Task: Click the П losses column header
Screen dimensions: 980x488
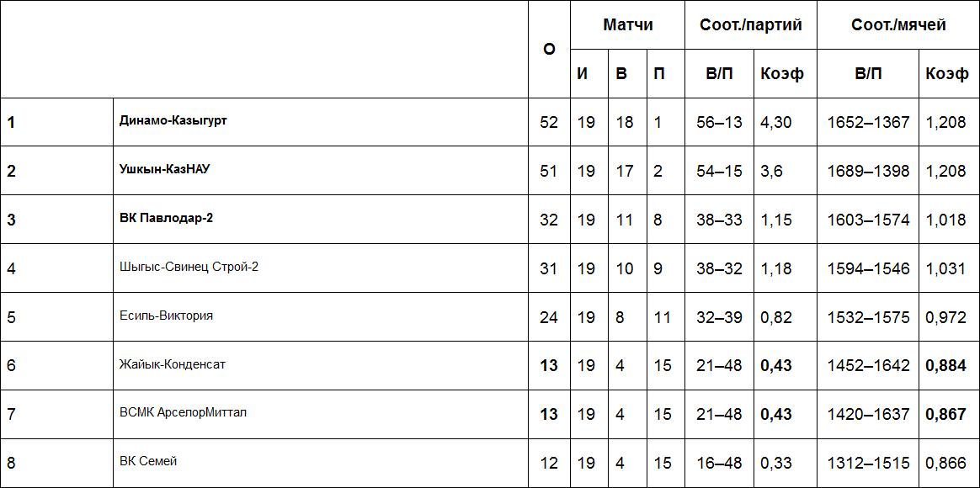Action: (658, 73)
